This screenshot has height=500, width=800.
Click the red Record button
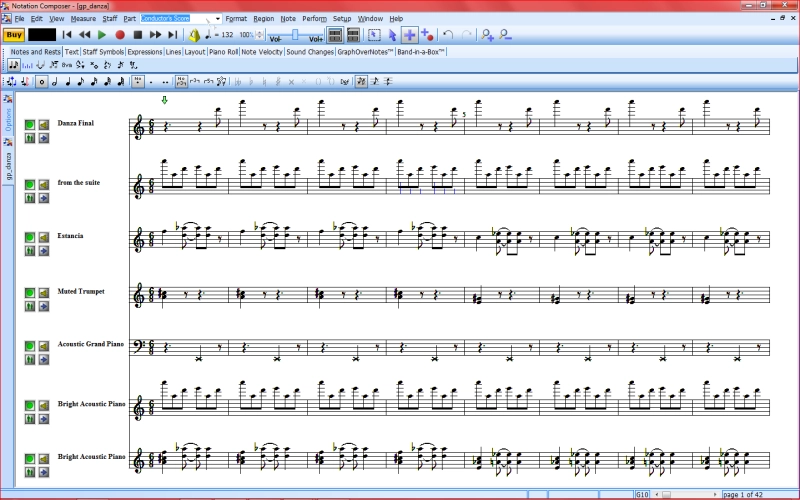pos(120,35)
